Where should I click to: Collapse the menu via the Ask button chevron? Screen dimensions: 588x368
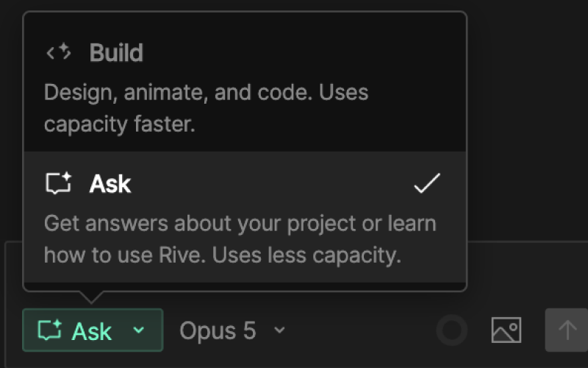point(139,330)
